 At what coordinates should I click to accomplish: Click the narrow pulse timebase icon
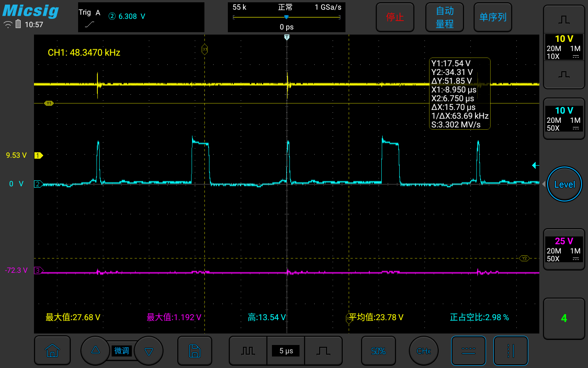coord(248,351)
